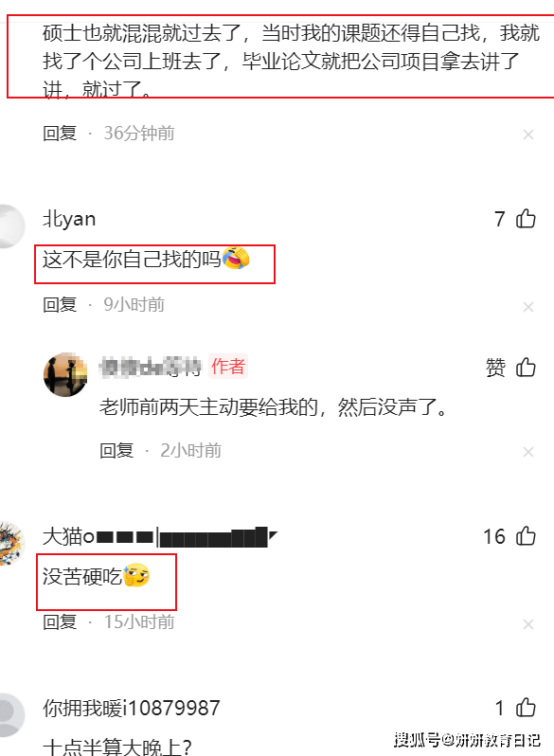Like the 没苦硬吃 comment by 大猫
Screen dimensions: 554x756
(x=526, y=536)
